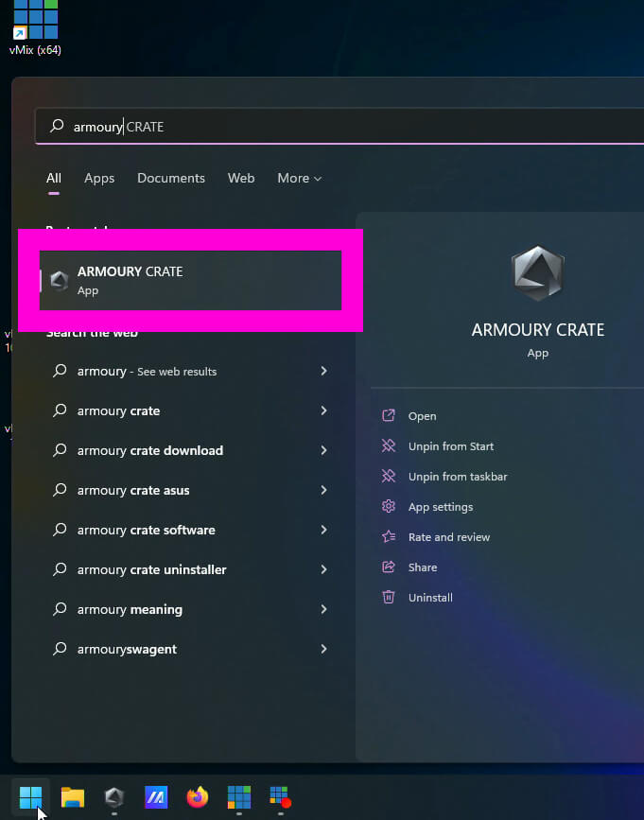Image resolution: width=644 pixels, height=820 pixels.
Task: Open the MyASUS taskbar icon
Action: click(x=156, y=796)
